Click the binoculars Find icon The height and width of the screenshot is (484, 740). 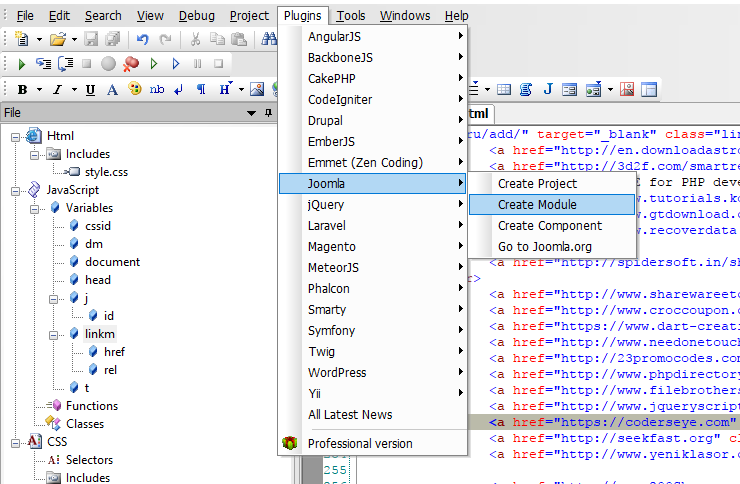[x=269, y=39]
